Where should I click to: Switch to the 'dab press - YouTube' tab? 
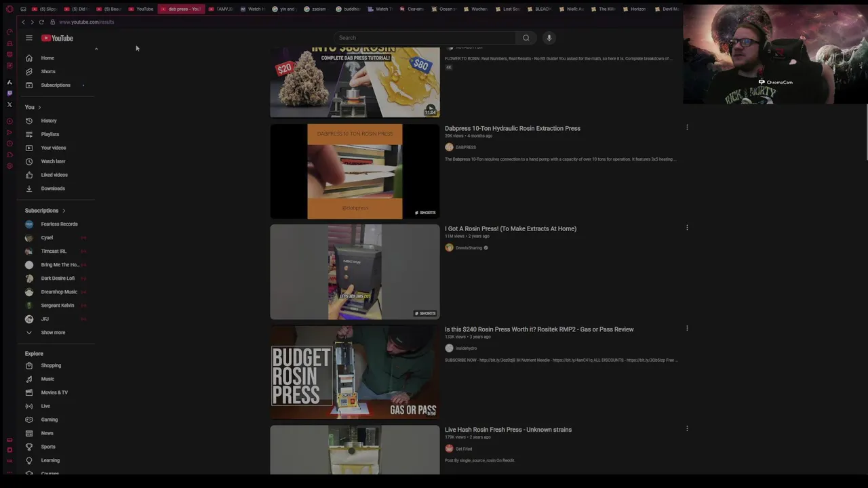pos(180,9)
